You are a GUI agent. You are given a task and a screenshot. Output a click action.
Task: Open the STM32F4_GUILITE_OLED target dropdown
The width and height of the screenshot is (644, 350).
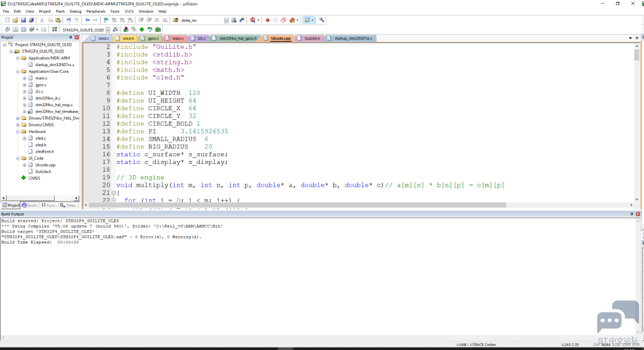pos(108,30)
